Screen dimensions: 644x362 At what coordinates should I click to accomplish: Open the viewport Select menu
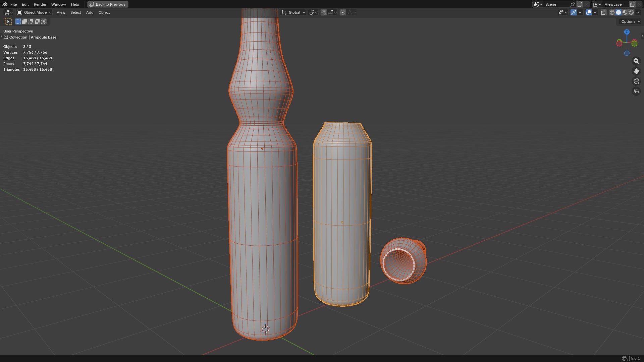coord(75,12)
